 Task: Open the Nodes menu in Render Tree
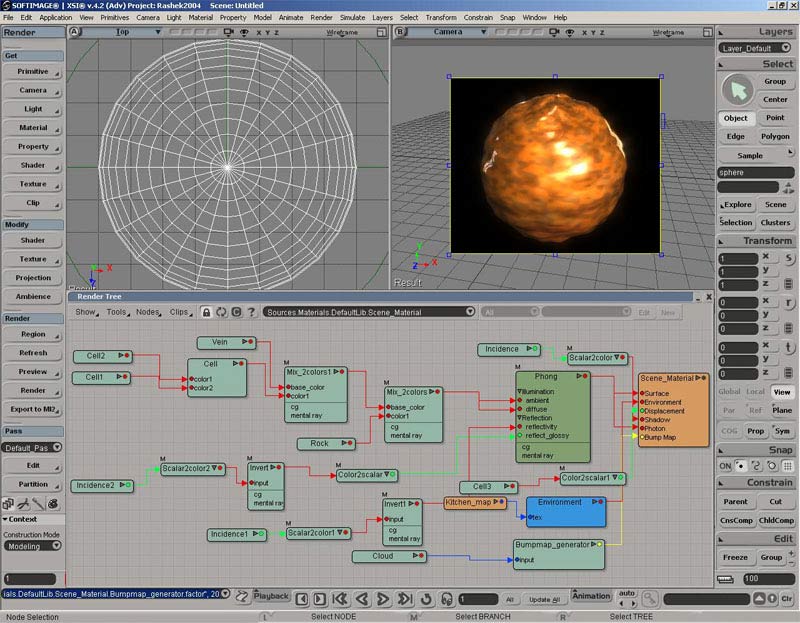point(148,312)
